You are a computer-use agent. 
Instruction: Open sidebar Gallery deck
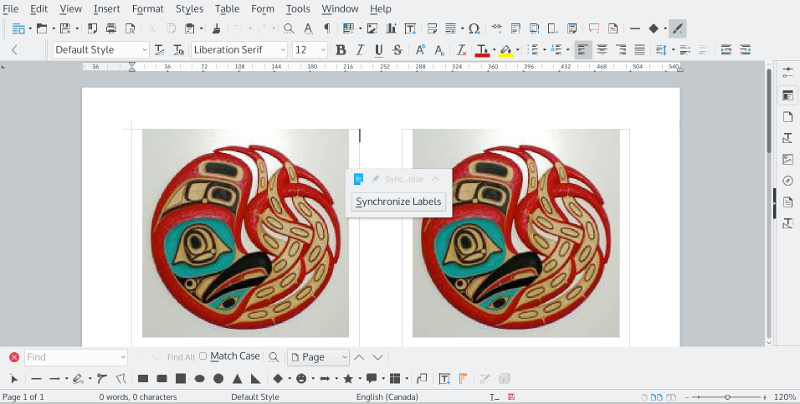[788, 160]
